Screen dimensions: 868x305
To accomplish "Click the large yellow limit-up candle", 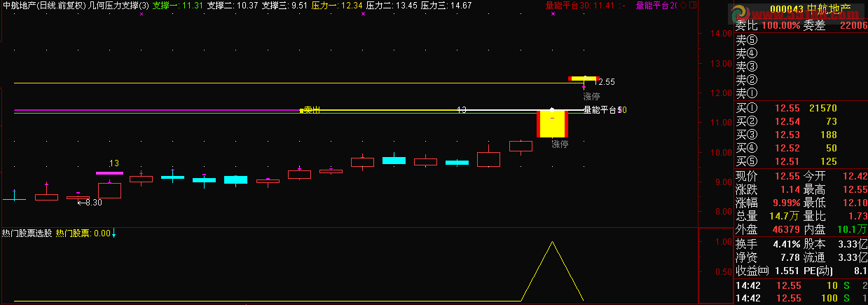I will (552, 123).
